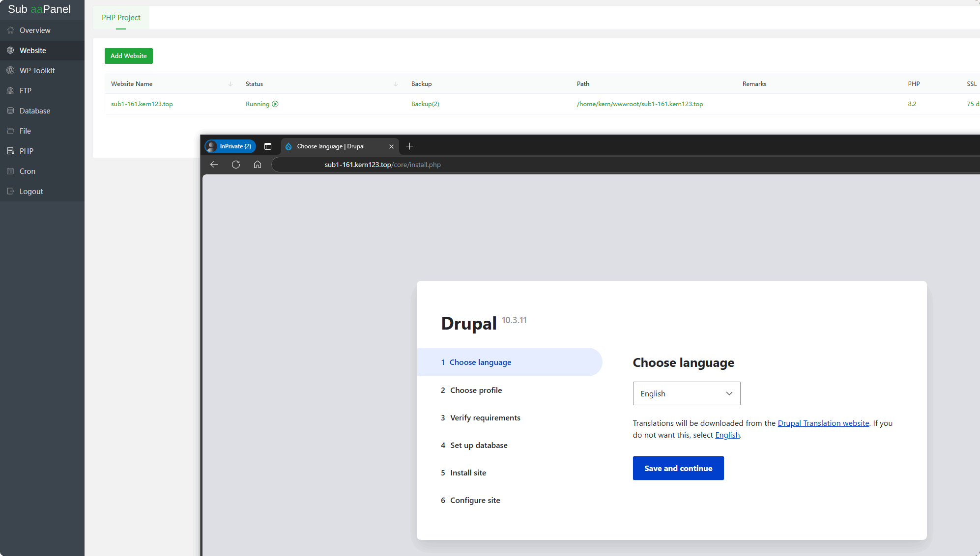Click the InPrivate profile badge

[x=230, y=146]
